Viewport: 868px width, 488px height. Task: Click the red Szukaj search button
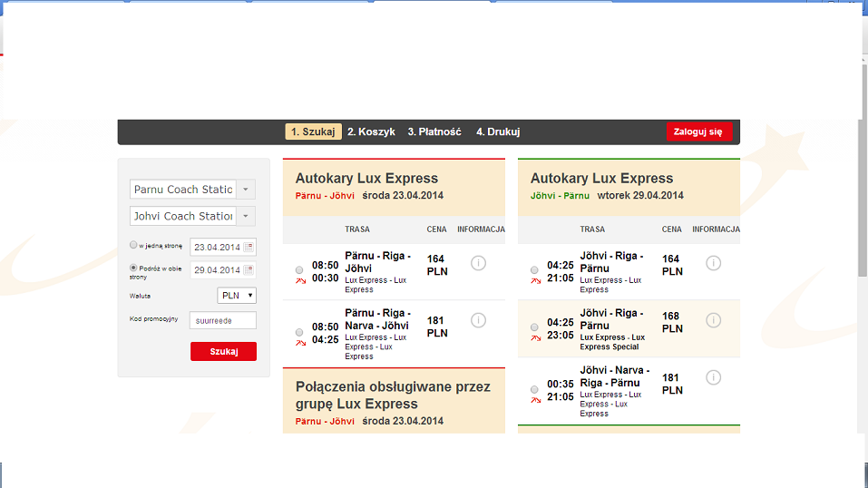[224, 351]
